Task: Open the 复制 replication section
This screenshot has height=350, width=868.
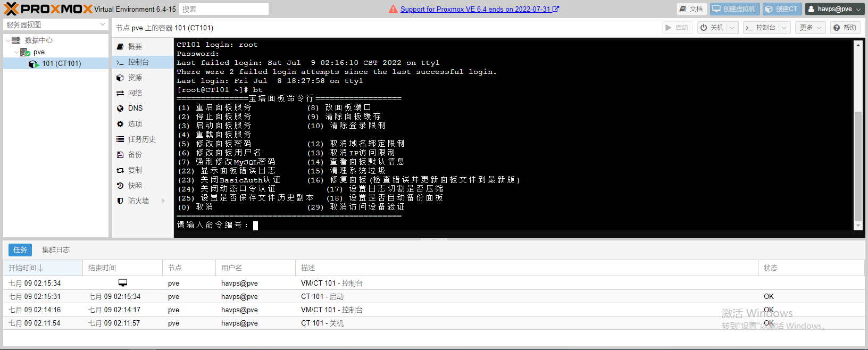Action: (135, 170)
